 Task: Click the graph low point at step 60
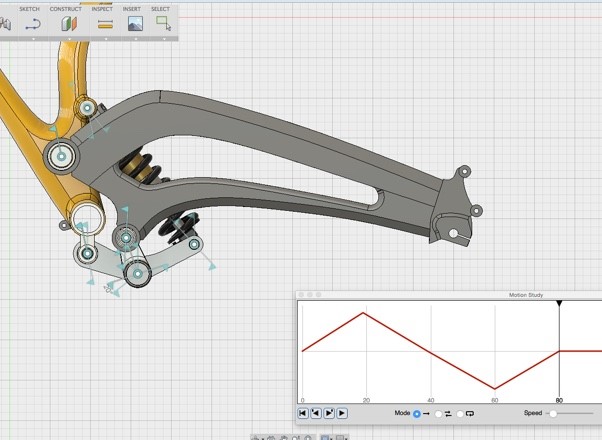[x=495, y=389]
